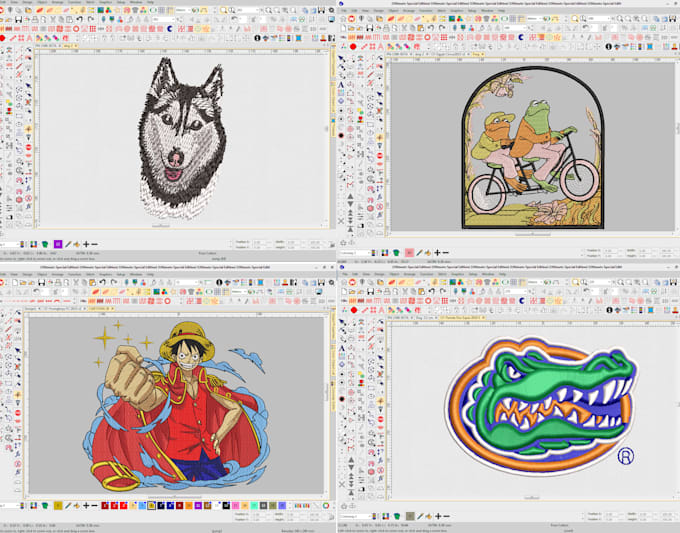
Task: Click thread spool icon in frog window
Action: pos(650,46)
